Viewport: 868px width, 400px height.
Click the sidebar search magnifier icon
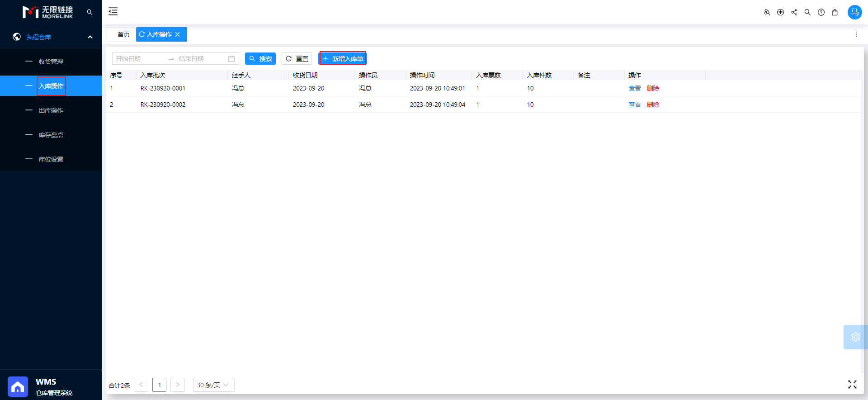tap(90, 12)
